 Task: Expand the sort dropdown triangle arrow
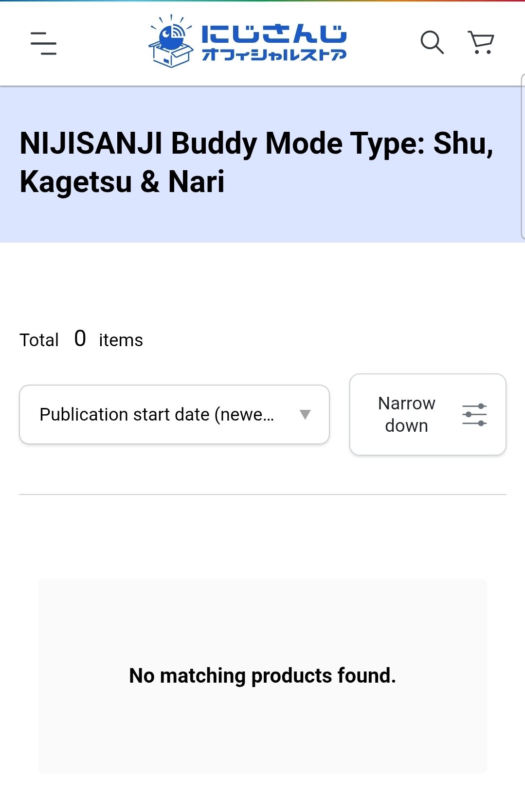click(305, 415)
